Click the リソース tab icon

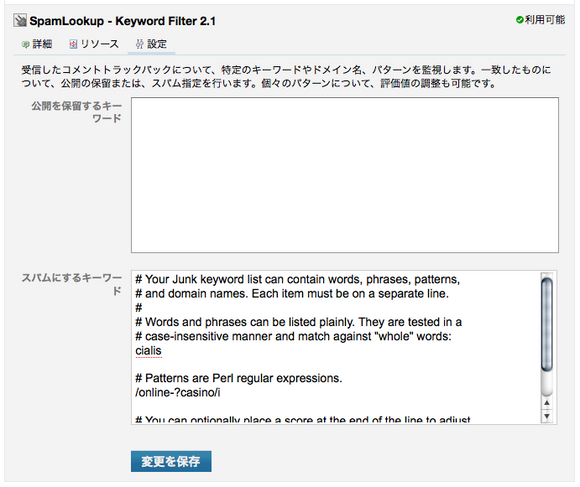[x=73, y=44]
